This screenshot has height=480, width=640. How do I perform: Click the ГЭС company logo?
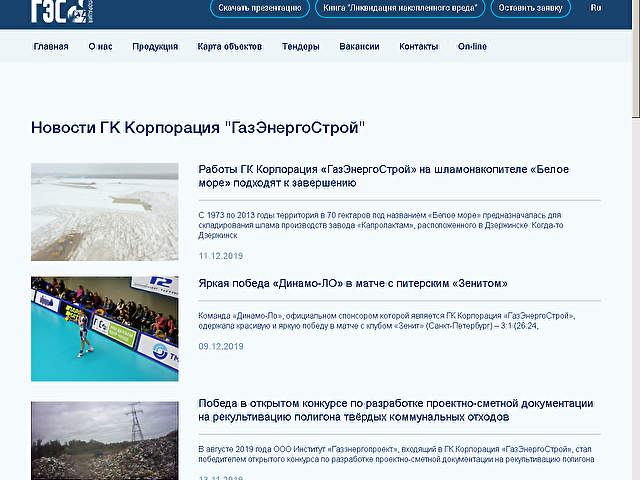(x=62, y=11)
